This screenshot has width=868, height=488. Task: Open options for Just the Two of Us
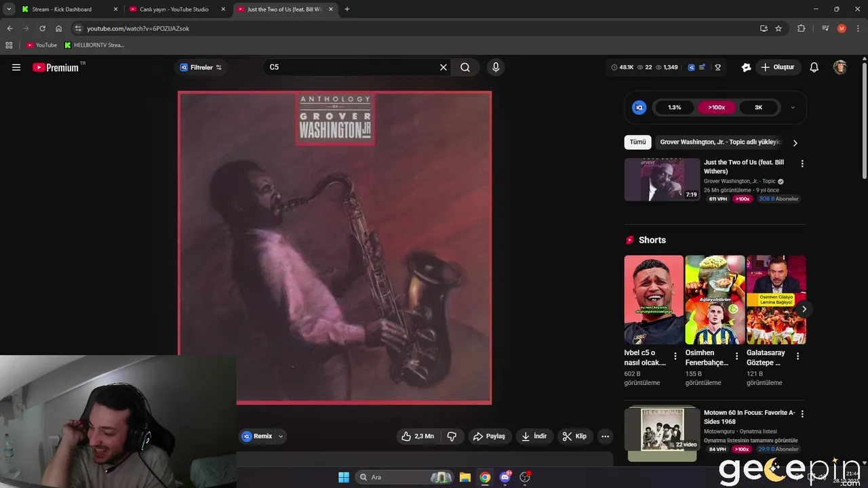point(802,163)
